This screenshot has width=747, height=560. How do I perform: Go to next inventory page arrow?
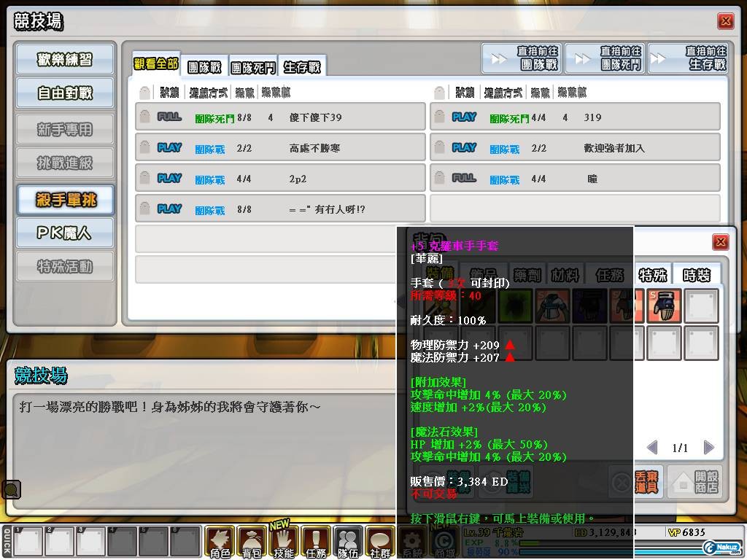[708, 447]
